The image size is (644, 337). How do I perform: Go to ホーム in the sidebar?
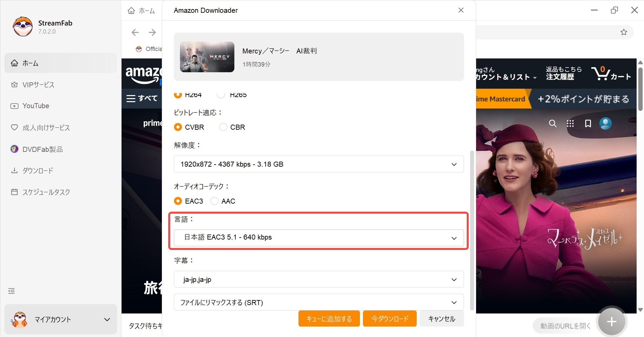coord(61,63)
